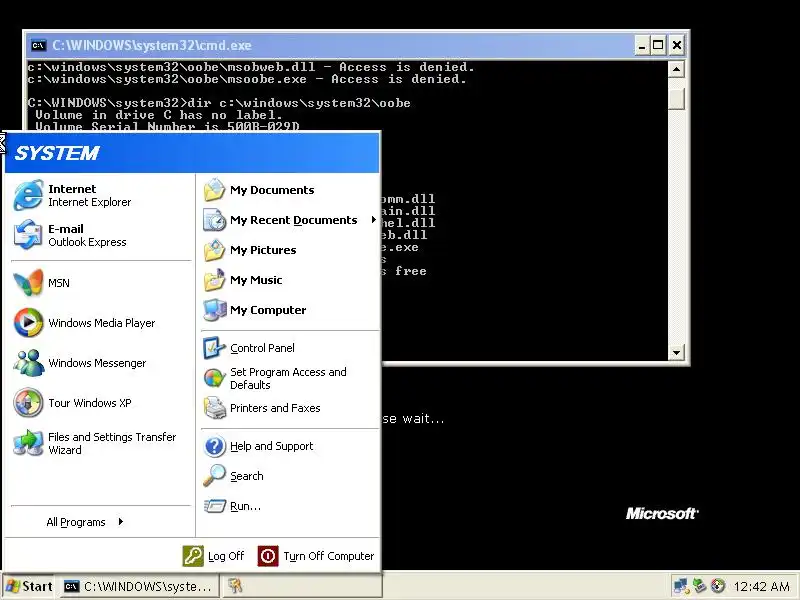Click 'dir c:\windows\system32\oobe' command text
Viewport: 800px width, 600px height.
(299, 103)
